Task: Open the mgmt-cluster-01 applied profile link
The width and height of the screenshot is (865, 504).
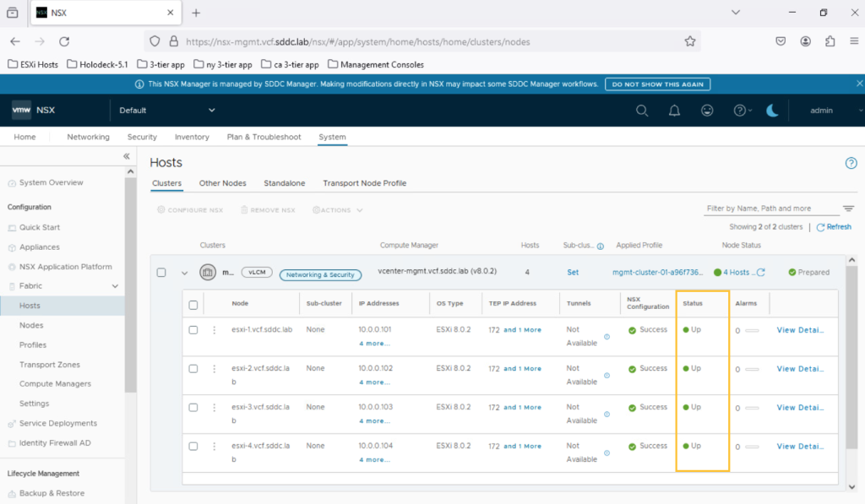Action: tap(657, 273)
